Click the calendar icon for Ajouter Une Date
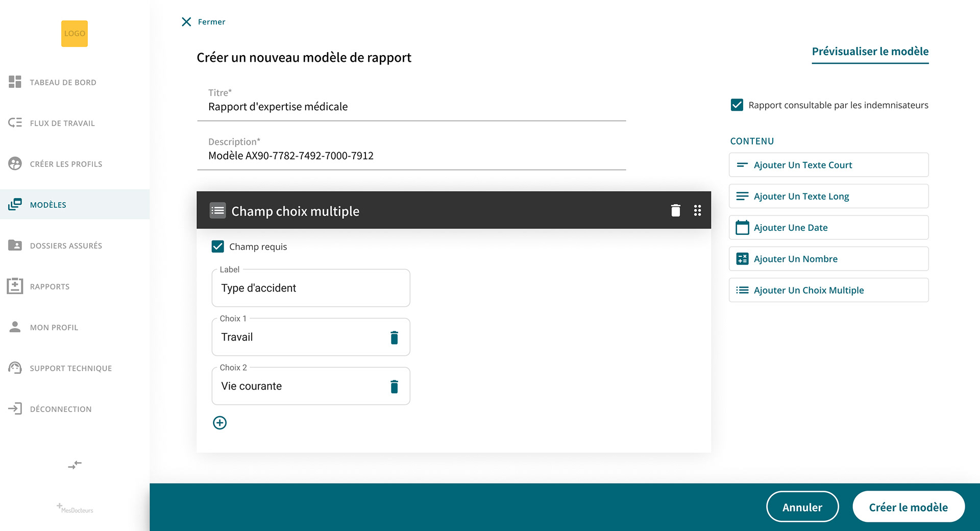 tap(742, 227)
